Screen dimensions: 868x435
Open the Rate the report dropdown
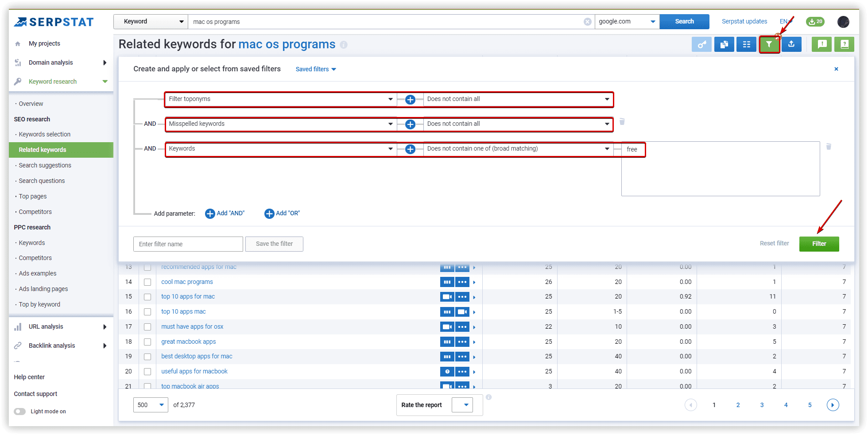pyautogui.click(x=462, y=405)
